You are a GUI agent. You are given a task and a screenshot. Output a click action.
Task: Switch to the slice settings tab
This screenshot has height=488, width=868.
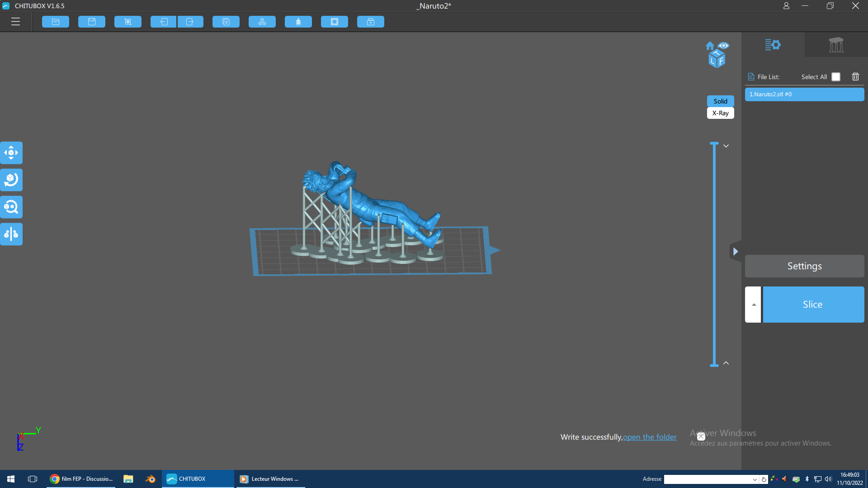pyautogui.click(x=773, y=45)
